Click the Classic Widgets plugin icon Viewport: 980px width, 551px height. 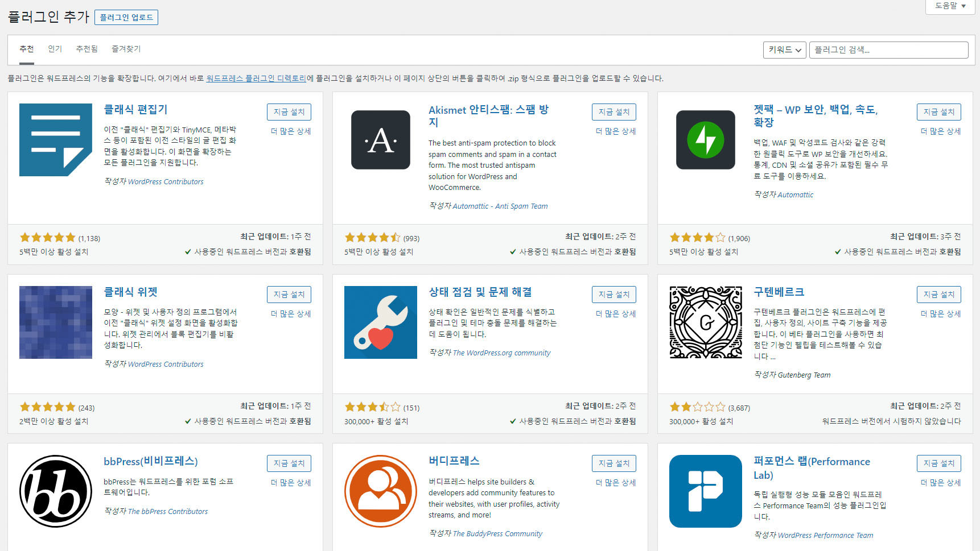pos(56,322)
